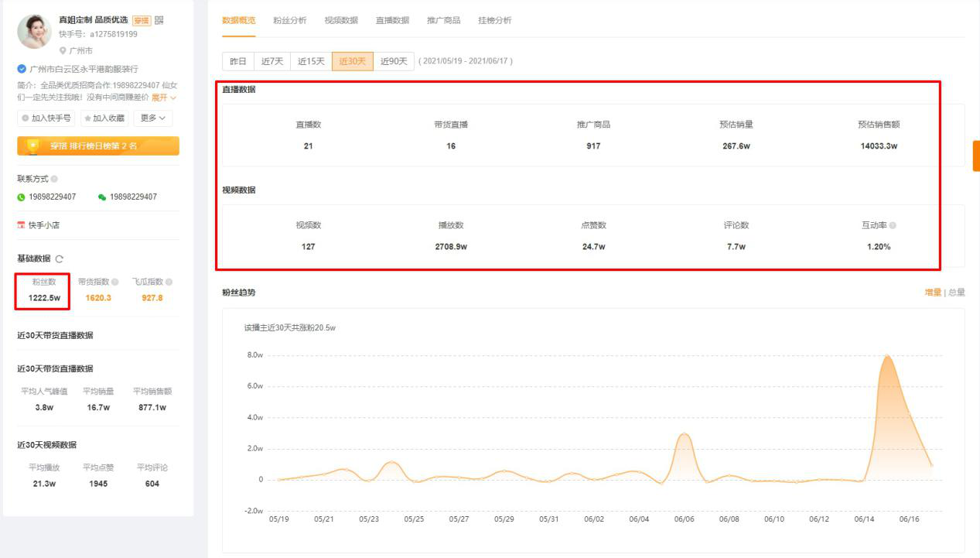Click the help icon beside 联系方式

click(54, 179)
